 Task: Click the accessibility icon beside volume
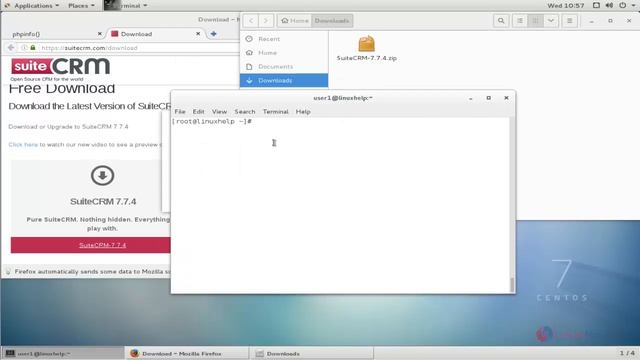(596, 5)
